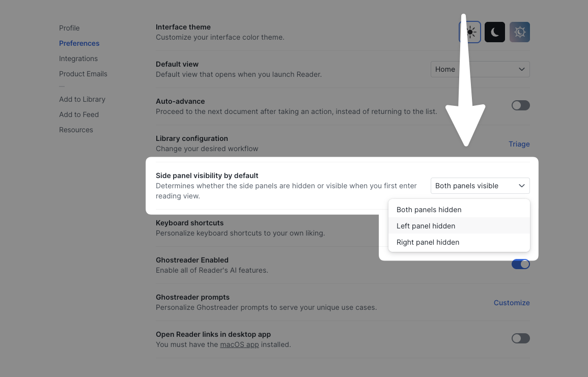Switch to the Integrations section

point(78,59)
